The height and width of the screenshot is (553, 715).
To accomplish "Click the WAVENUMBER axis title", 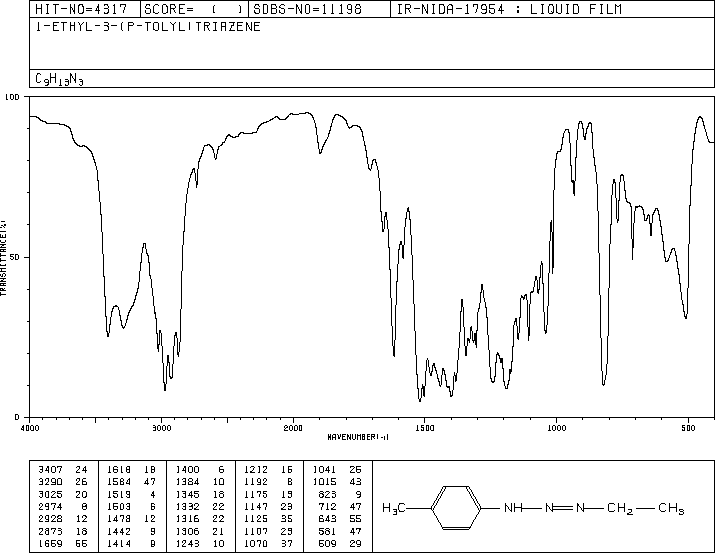I will (x=358, y=437).
